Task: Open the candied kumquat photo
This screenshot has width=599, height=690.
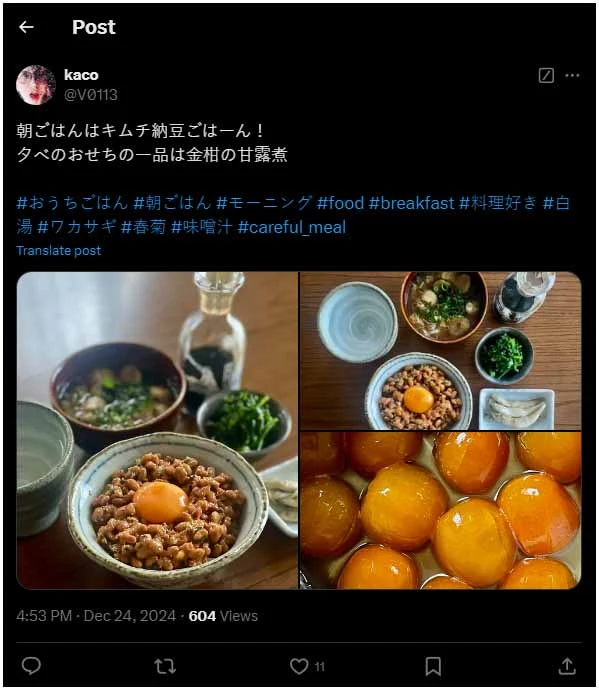Action: pyautogui.click(x=441, y=510)
